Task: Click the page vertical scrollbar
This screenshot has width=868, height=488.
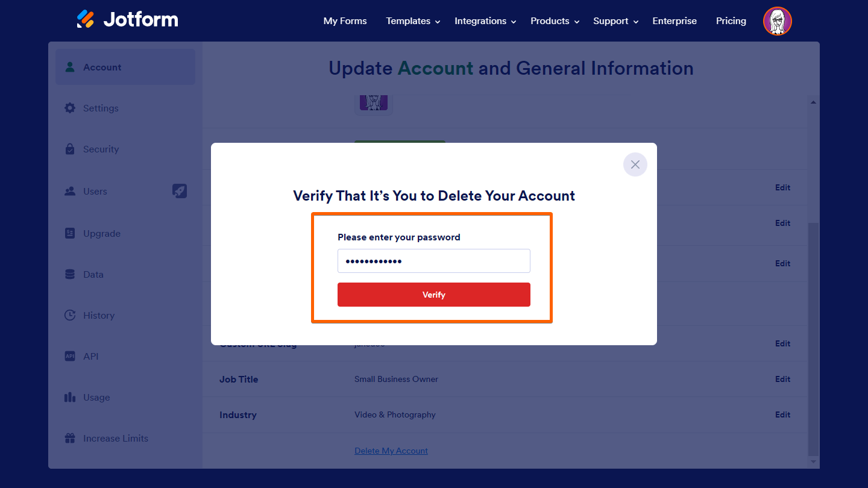Action: point(813,337)
